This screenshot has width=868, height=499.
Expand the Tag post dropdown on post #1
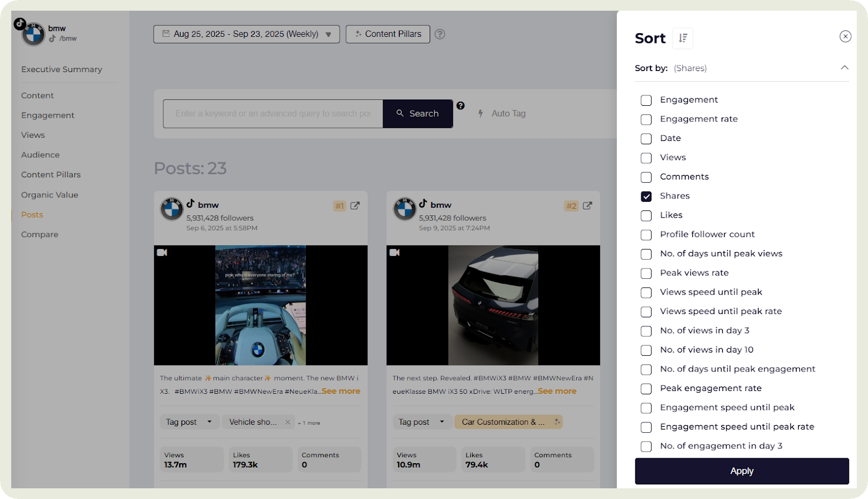click(189, 421)
